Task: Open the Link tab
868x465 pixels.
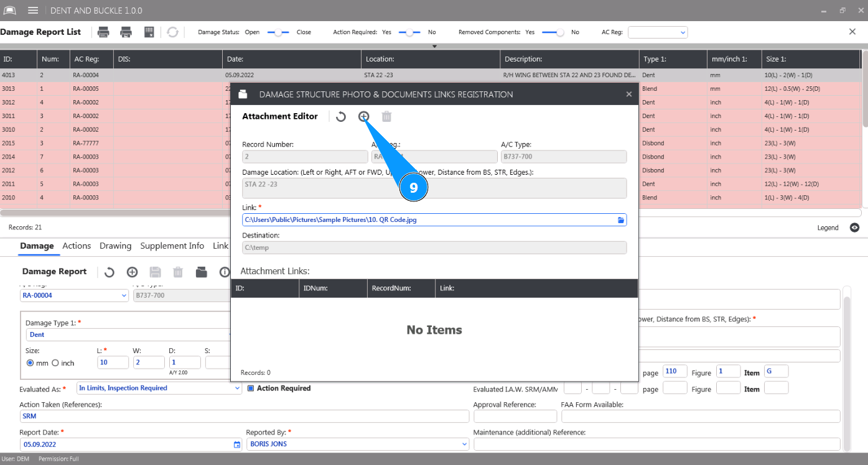Action: (220, 246)
